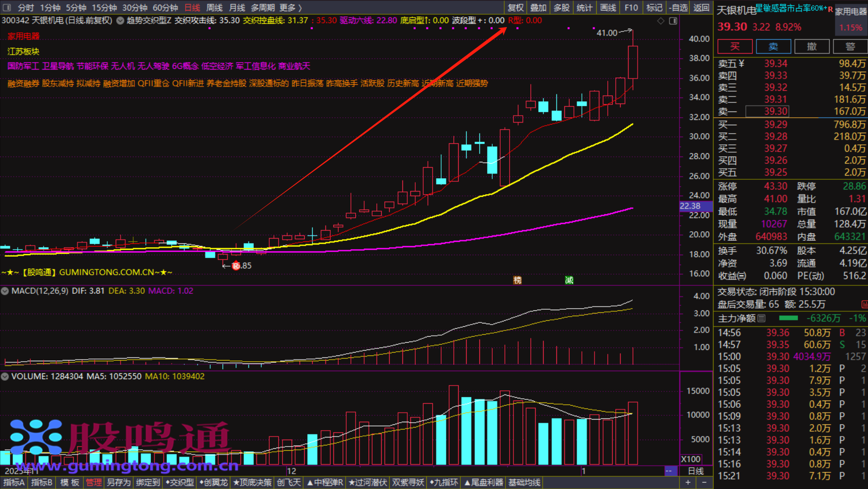Toggle the 叠加 overlay option
Image resolution: width=868 pixels, height=489 pixels.
point(538,7)
